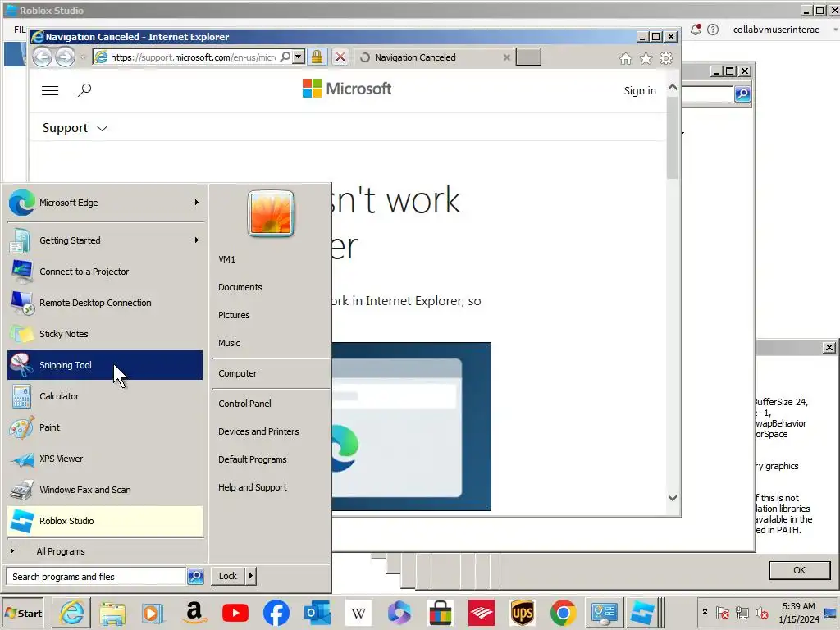The width and height of the screenshot is (840, 630).
Task: Open Pictures from the Start menu
Action: point(234,315)
